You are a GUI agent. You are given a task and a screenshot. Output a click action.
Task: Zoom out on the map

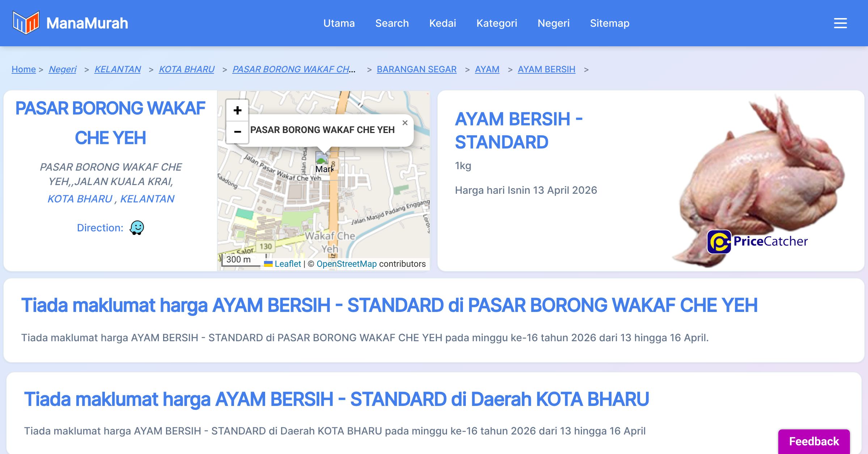pos(237,132)
